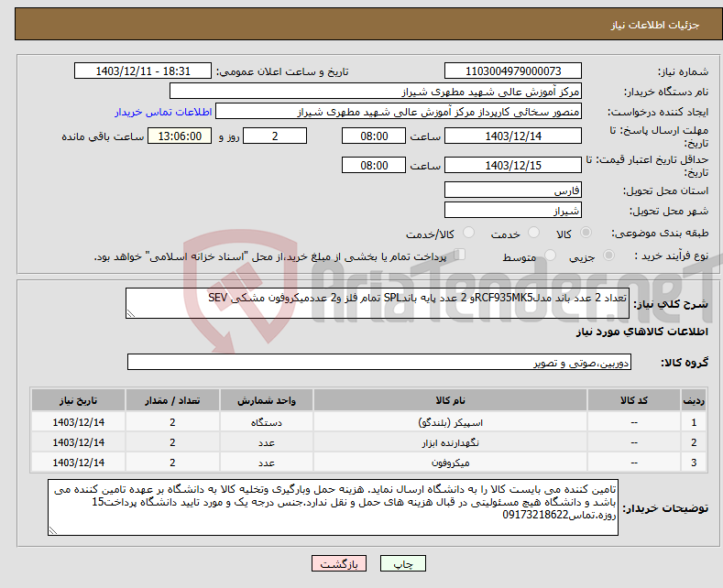
Task: Select the میکروفون item cell
Action: pyautogui.click(x=450, y=463)
